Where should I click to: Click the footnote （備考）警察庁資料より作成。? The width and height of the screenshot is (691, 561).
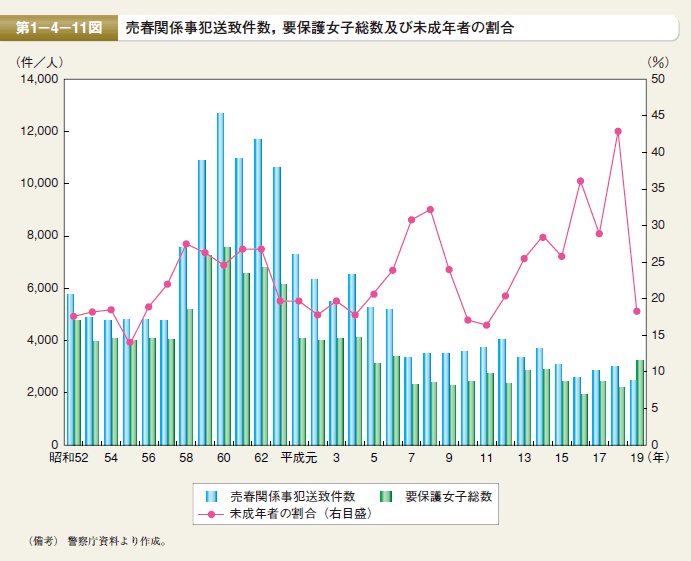click(x=97, y=542)
